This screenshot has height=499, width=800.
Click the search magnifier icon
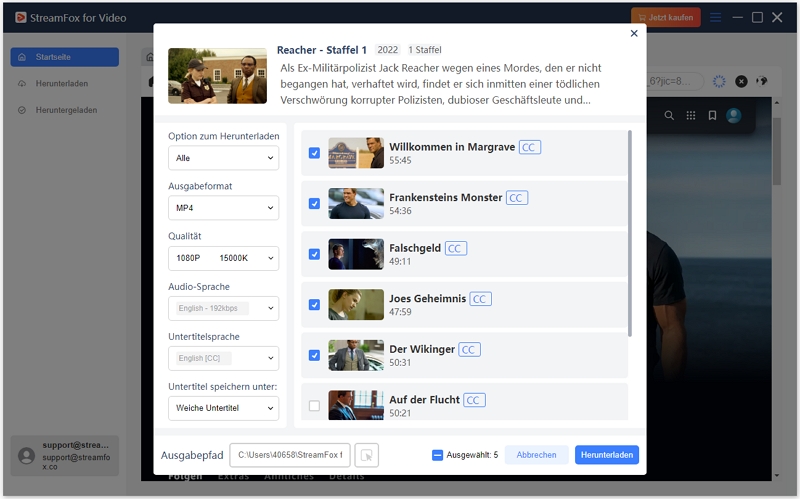click(669, 116)
